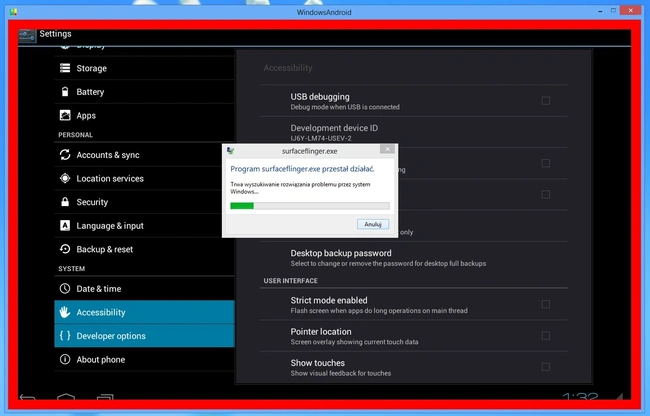Open About phone info icon
The image size is (650, 416).
point(65,359)
